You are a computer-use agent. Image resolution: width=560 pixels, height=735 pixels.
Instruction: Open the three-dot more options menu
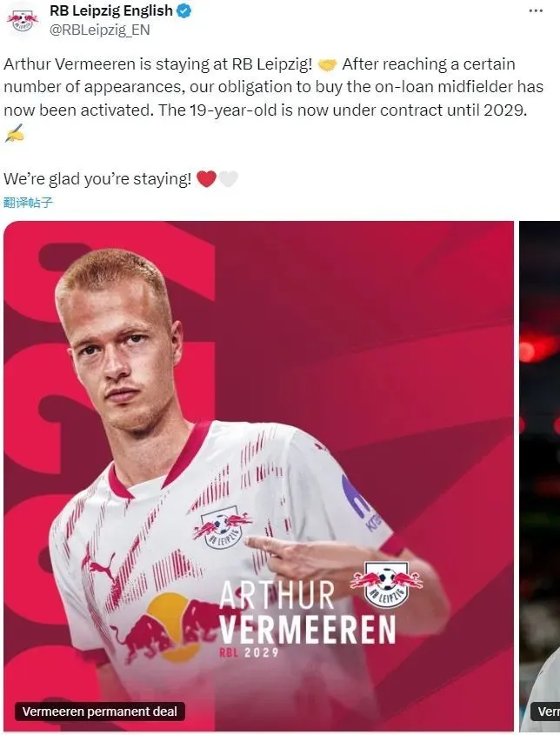tap(536, 10)
